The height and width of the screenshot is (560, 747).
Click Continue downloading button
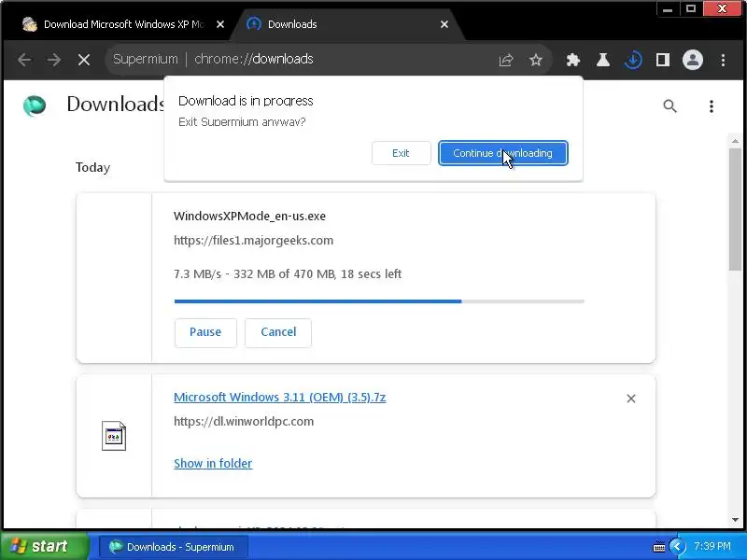coord(503,153)
